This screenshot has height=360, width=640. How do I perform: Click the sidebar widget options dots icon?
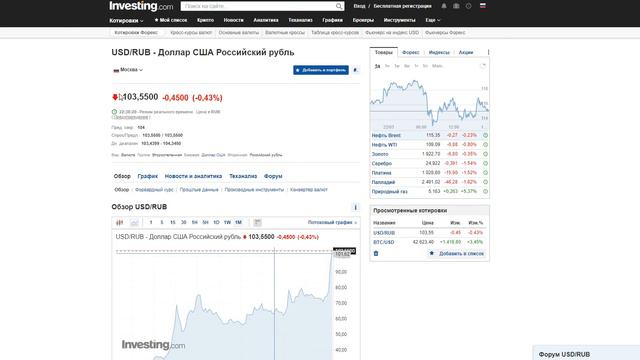click(488, 52)
